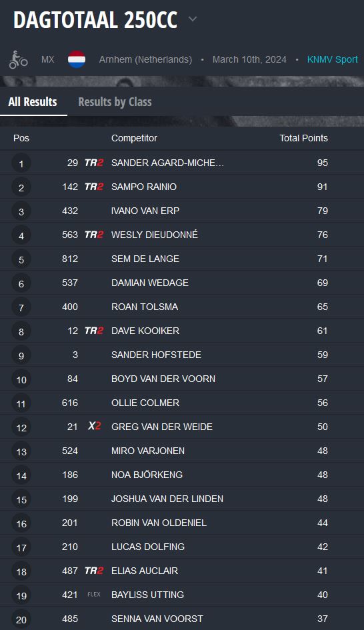Click the TR2 icon next to Elias Auclair
Viewport: 364px width, 630px height.
point(94,571)
